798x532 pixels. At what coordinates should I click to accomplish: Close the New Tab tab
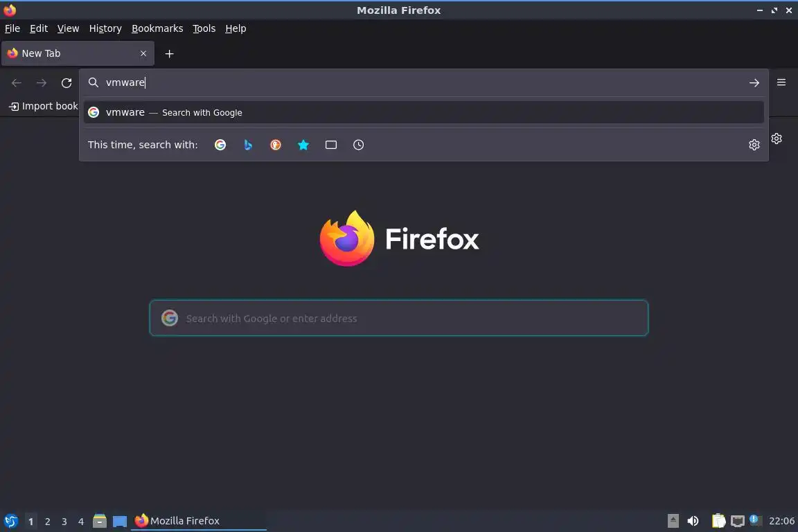143,53
